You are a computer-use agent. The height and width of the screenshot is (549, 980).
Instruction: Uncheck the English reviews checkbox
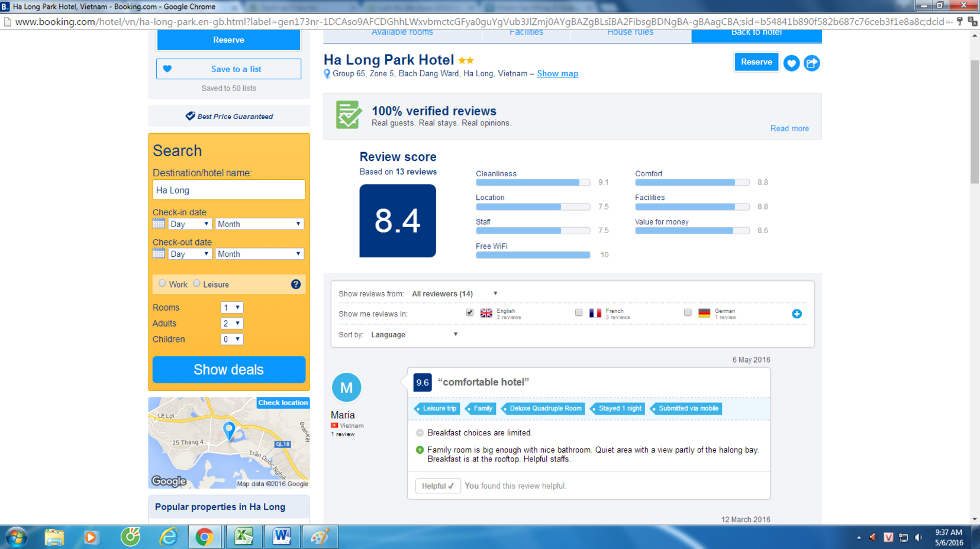tap(470, 312)
